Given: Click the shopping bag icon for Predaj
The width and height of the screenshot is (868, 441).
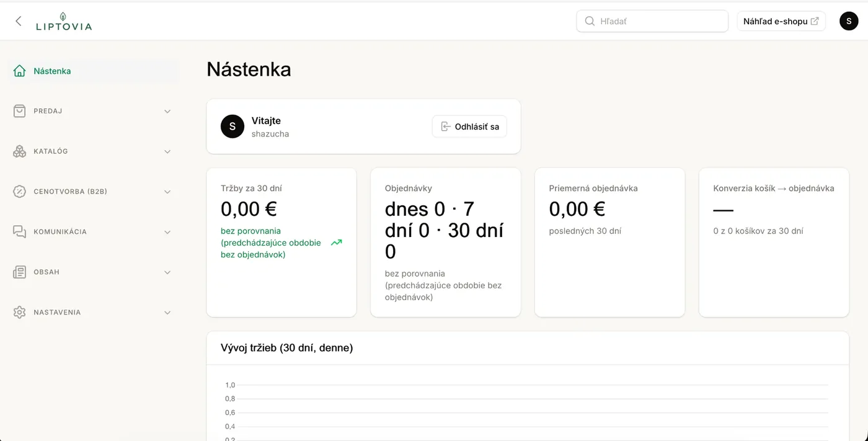Looking at the screenshot, I should (20, 111).
